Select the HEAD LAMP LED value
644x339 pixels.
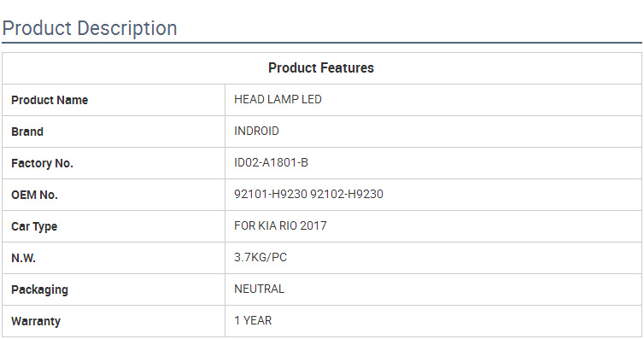tap(278, 99)
